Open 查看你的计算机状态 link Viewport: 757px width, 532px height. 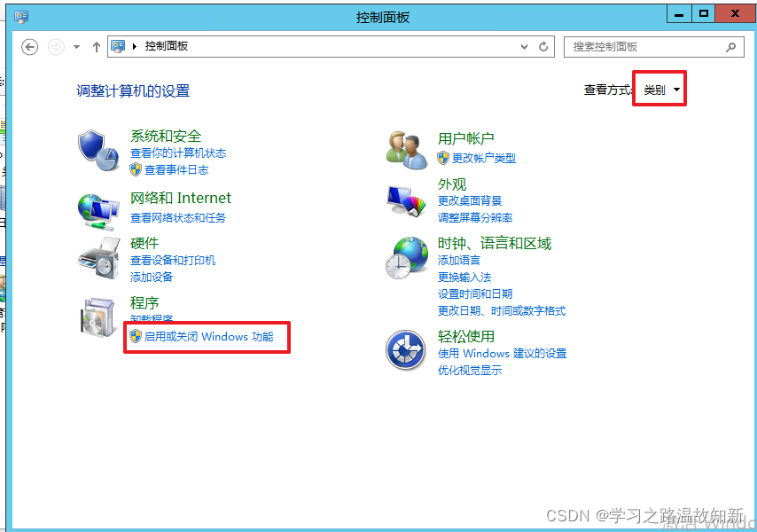pos(178,153)
